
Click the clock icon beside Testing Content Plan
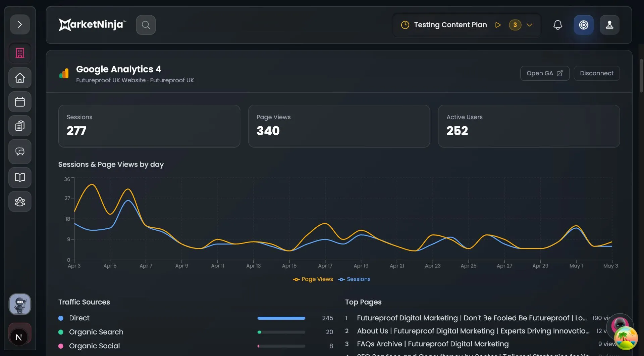pyautogui.click(x=405, y=25)
